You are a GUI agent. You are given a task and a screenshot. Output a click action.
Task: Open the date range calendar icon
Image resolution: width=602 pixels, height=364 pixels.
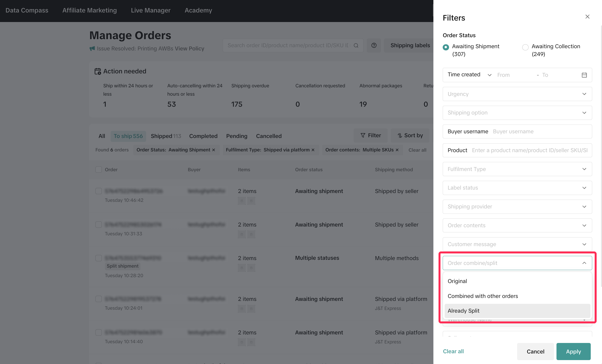pyautogui.click(x=584, y=75)
